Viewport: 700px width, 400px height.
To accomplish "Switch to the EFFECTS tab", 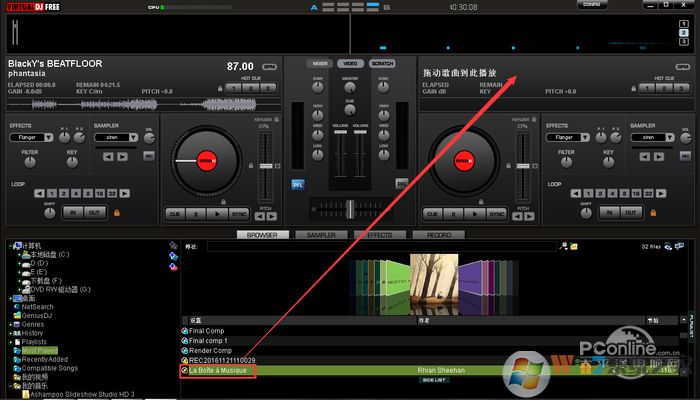I will (380, 235).
